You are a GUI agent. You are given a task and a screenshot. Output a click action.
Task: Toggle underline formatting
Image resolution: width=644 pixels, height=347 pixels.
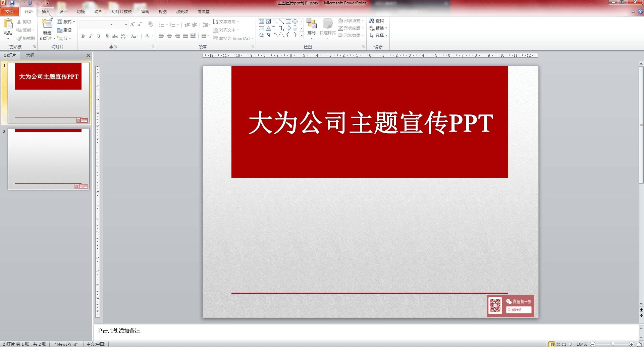click(x=98, y=36)
